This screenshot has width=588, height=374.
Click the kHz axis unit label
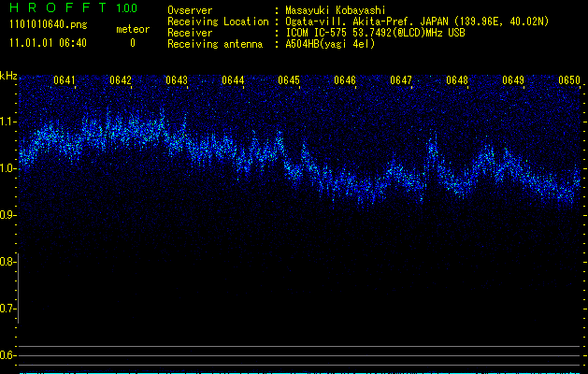(x=8, y=75)
